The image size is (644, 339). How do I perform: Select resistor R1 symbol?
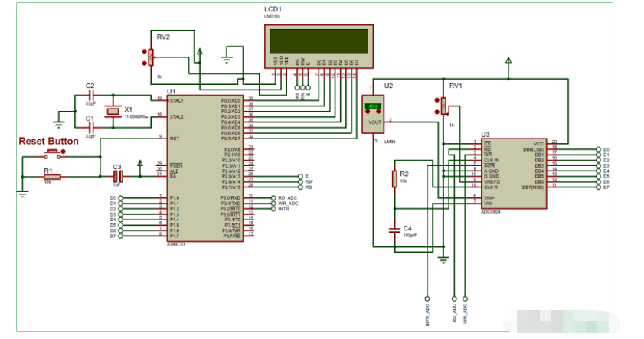pos(53,177)
